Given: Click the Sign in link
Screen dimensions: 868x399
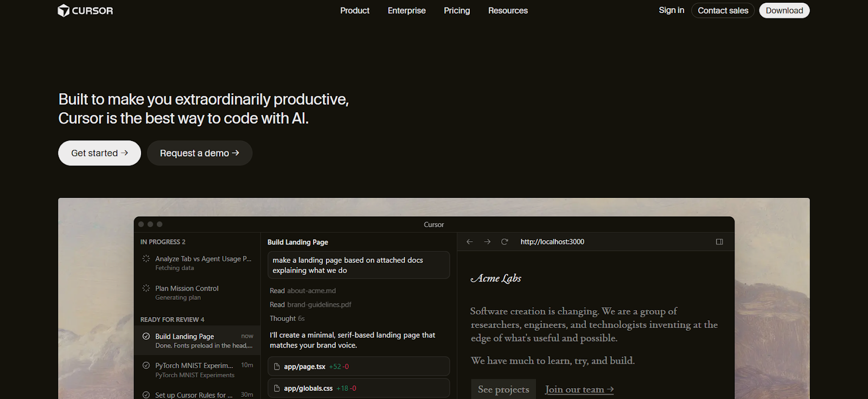Looking at the screenshot, I should point(672,10).
